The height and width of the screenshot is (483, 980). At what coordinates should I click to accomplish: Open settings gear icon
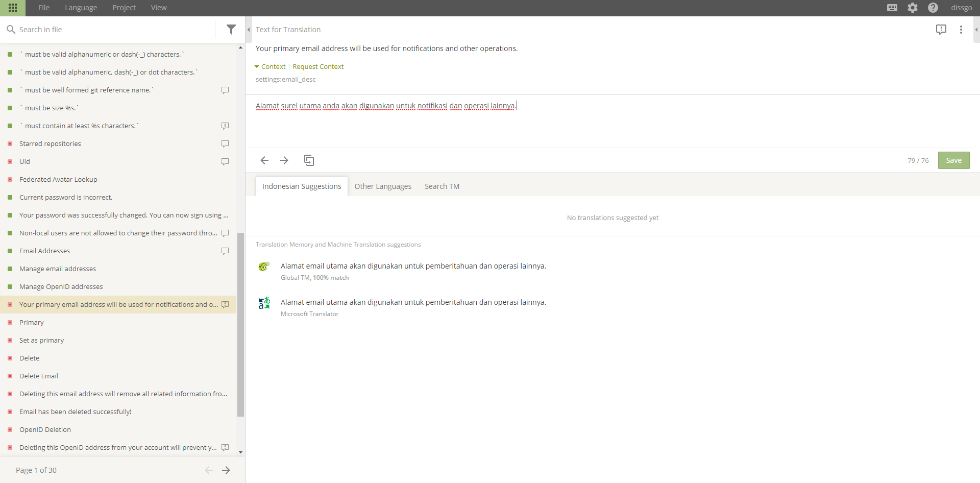coord(913,8)
